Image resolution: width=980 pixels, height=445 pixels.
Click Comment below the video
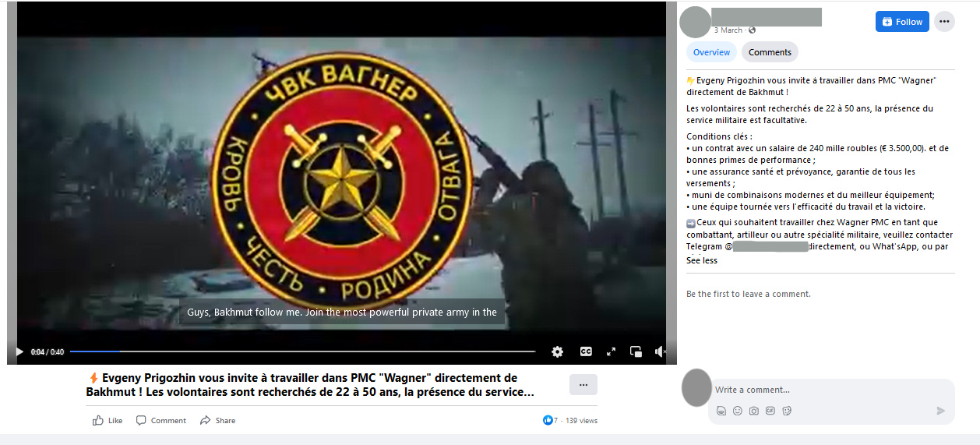[x=161, y=420]
